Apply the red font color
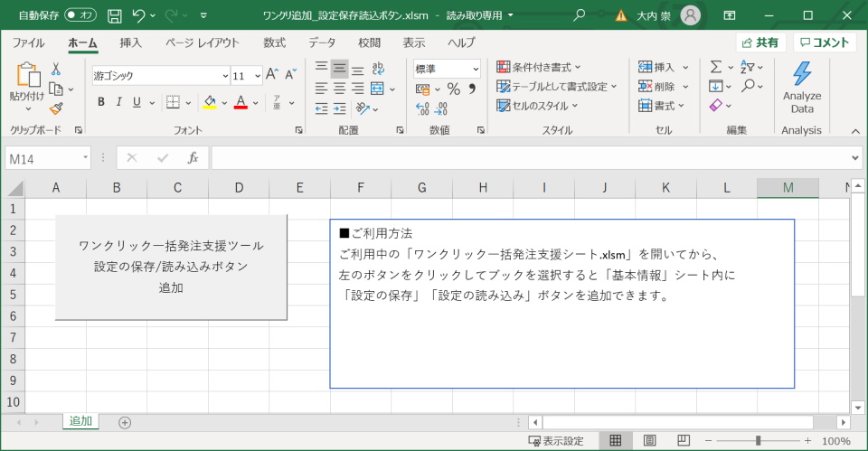Viewport: 868px width, 451px height. (x=241, y=102)
